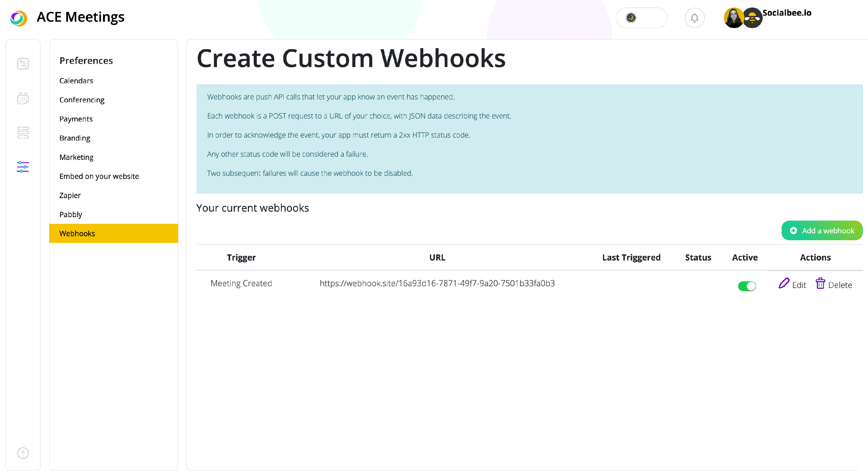Click the user profile avatar photo
Screen dimensions: 868x471
(x=733, y=18)
